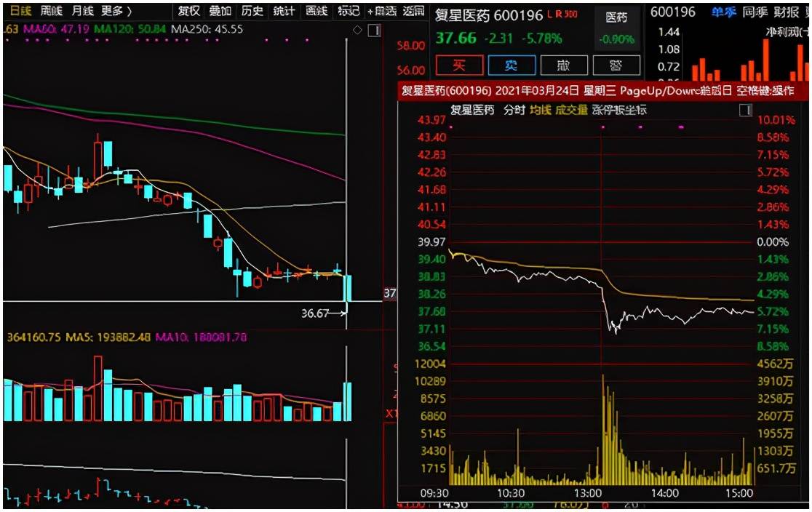This screenshot has height=512, width=812.
Task: Click the square icon in the intraday popup header
Action: [745, 111]
